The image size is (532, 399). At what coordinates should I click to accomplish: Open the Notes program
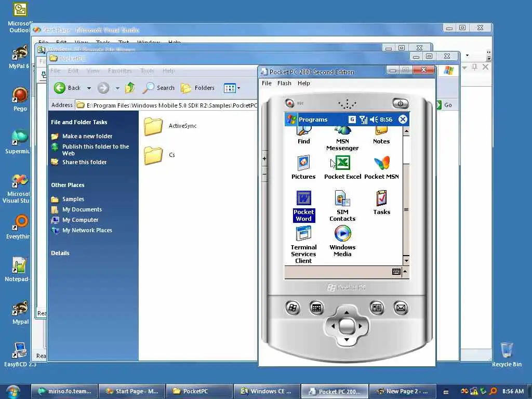coord(381,136)
